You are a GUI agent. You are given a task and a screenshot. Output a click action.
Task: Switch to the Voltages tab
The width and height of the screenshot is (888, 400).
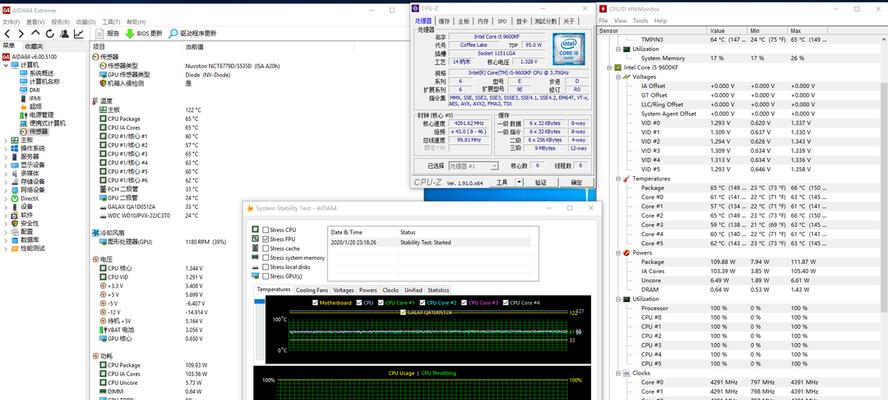pyautogui.click(x=343, y=290)
